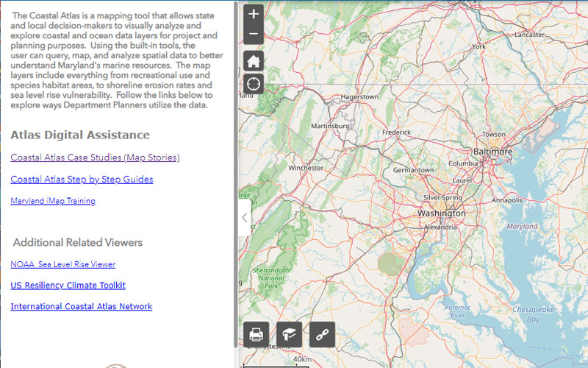Click Shenandoah National Park on map
The width and height of the screenshot is (588, 368).
270,280
